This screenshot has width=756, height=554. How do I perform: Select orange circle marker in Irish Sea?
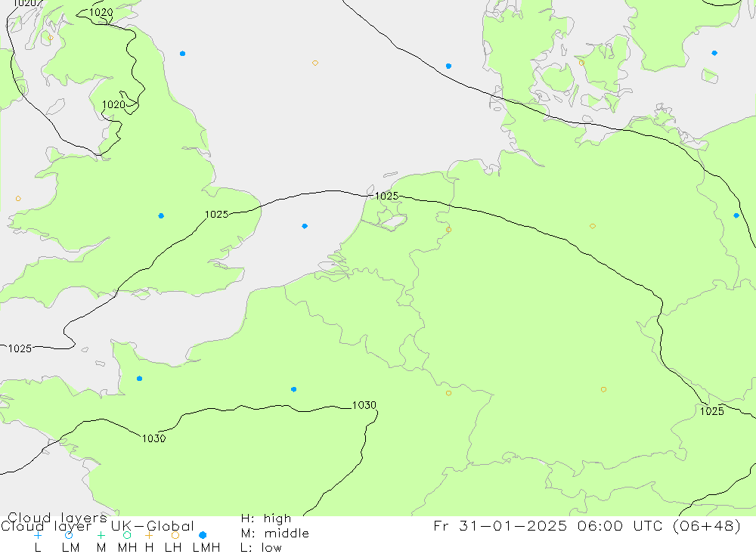(x=18, y=199)
